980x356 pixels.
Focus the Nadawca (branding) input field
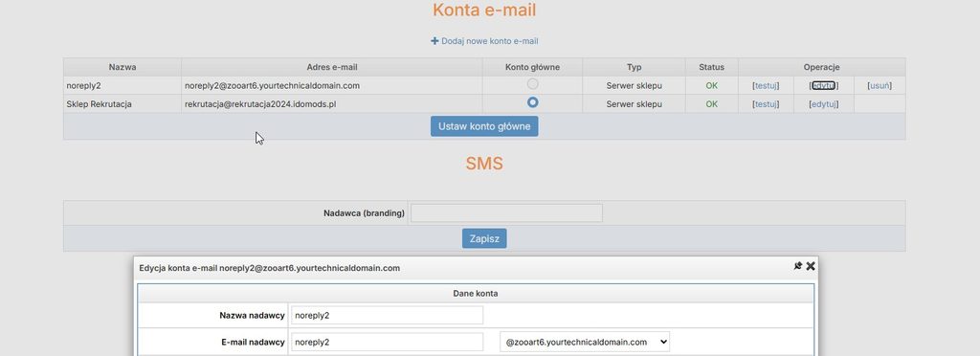[507, 213]
